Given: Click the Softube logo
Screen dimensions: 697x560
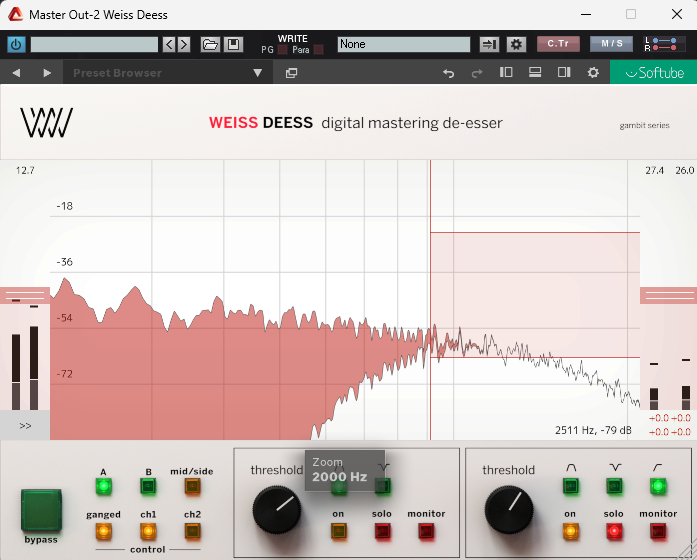Looking at the screenshot, I should coord(654,72).
